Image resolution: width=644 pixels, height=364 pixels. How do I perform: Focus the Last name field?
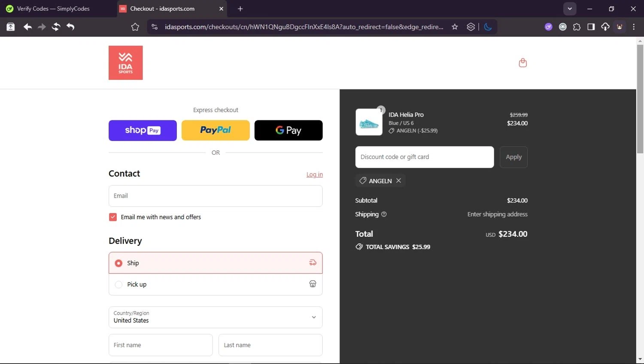point(270,345)
